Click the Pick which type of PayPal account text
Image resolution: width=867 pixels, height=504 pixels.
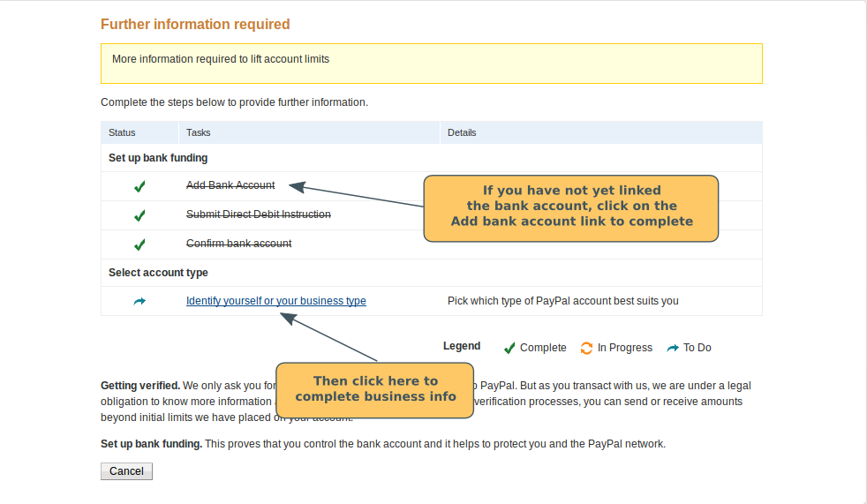tap(563, 301)
